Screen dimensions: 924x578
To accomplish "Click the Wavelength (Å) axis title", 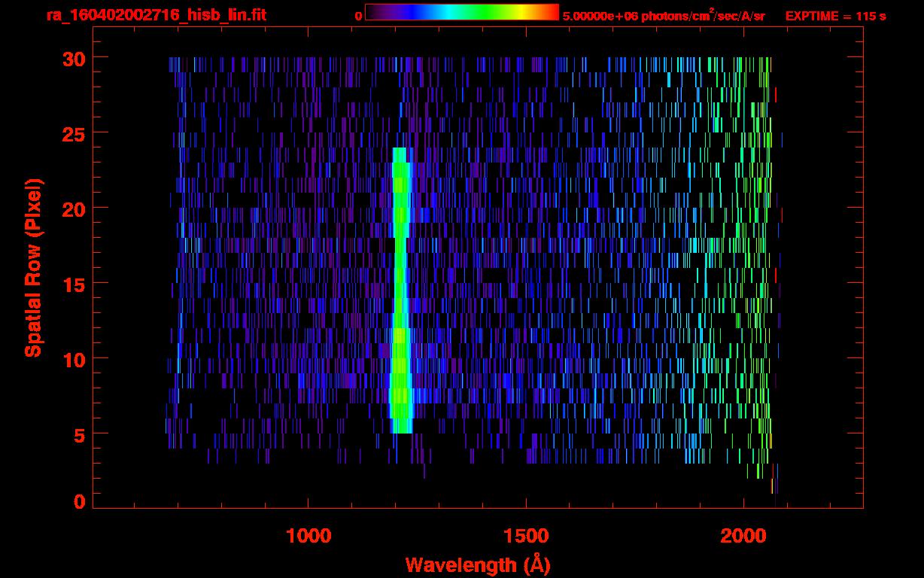I will point(478,564).
